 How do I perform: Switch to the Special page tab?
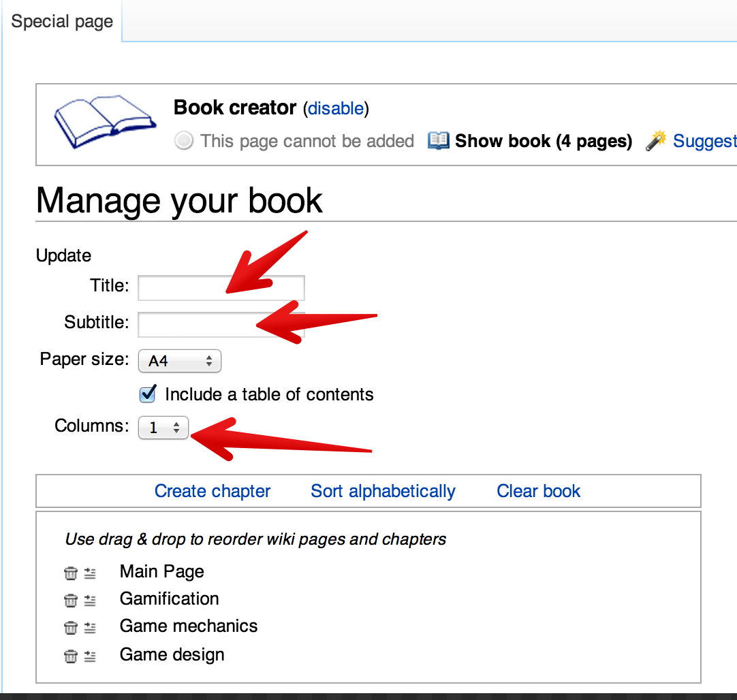tap(62, 22)
